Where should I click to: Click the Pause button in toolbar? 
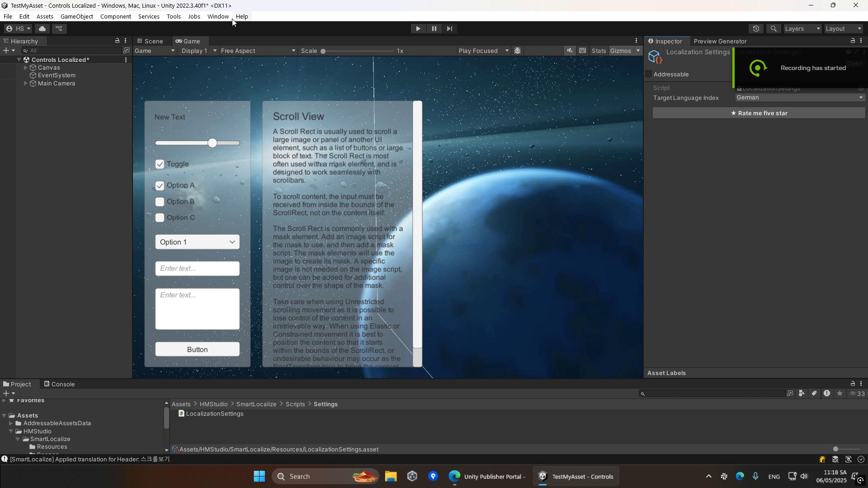[434, 28]
